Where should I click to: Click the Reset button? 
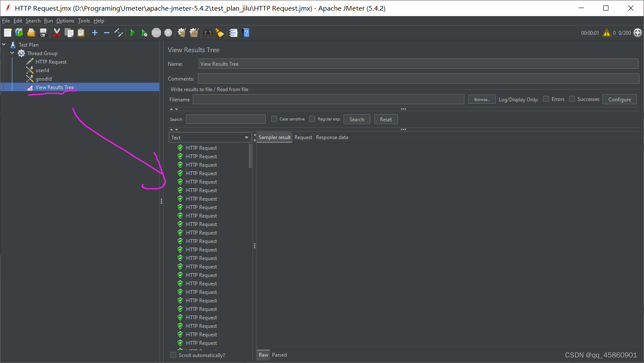point(386,119)
